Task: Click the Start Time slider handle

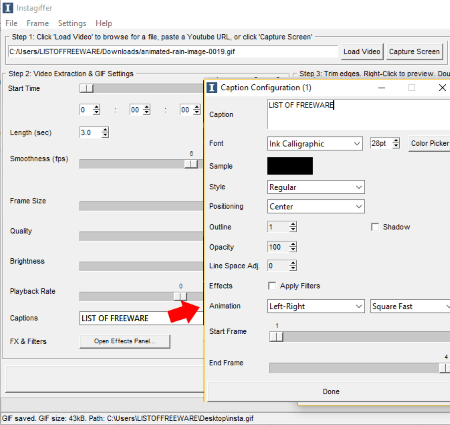Action: click(x=87, y=88)
